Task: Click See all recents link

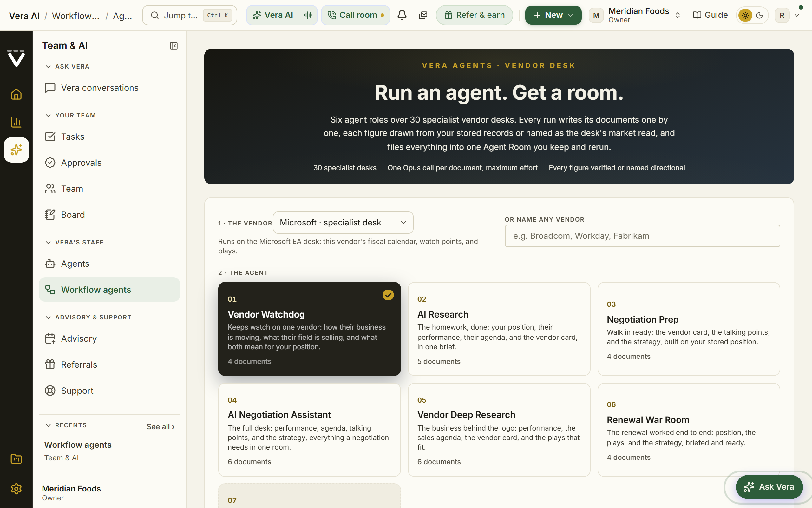Action: click(x=161, y=427)
